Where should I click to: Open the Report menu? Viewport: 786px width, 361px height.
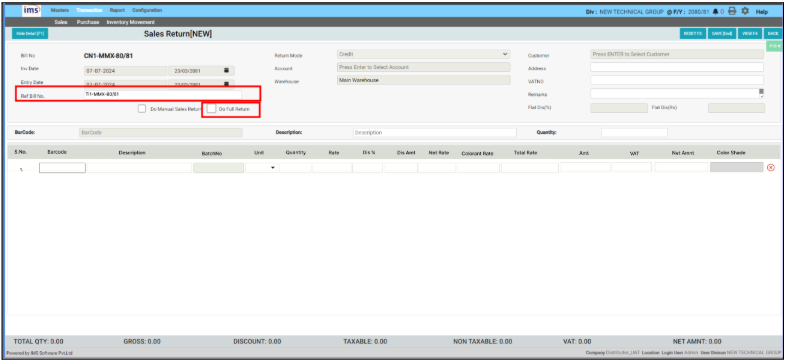coord(117,11)
